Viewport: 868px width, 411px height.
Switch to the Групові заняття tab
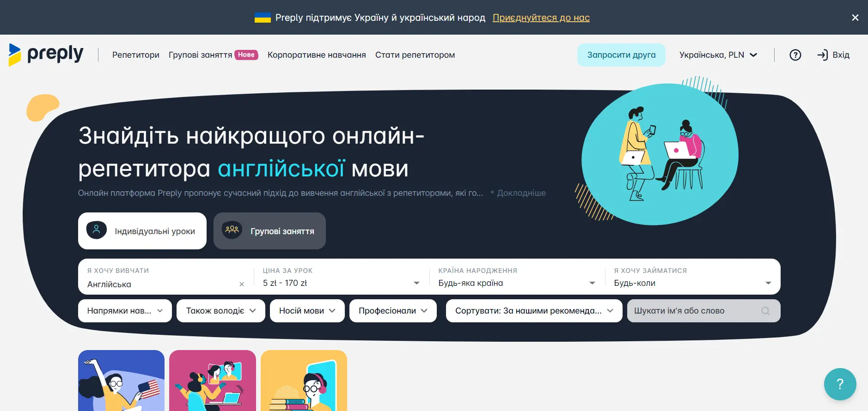(269, 231)
